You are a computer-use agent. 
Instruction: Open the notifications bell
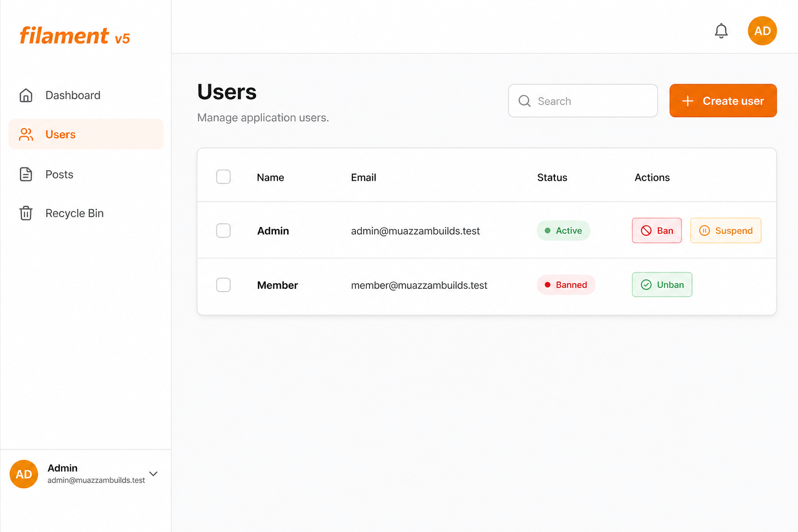pos(721,31)
